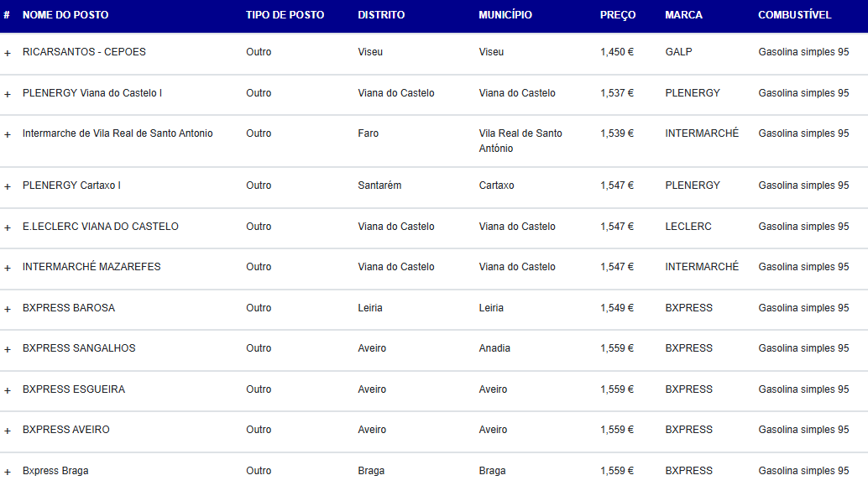This screenshot has width=868, height=491.
Task: Select the INTERMARCHÉ MAZAREFES station name
Action: (x=92, y=267)
